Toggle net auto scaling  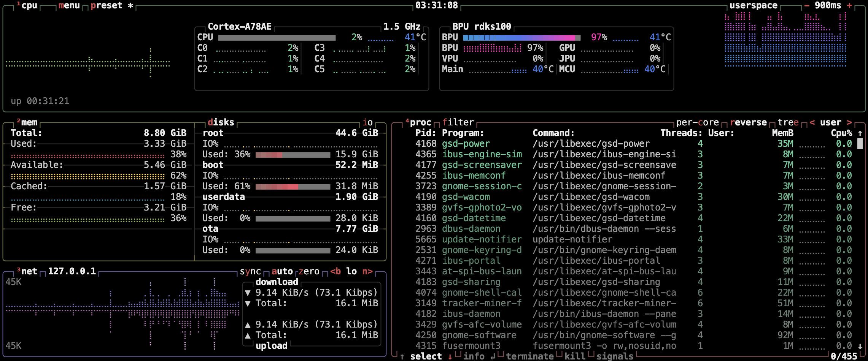click(282, 271)
